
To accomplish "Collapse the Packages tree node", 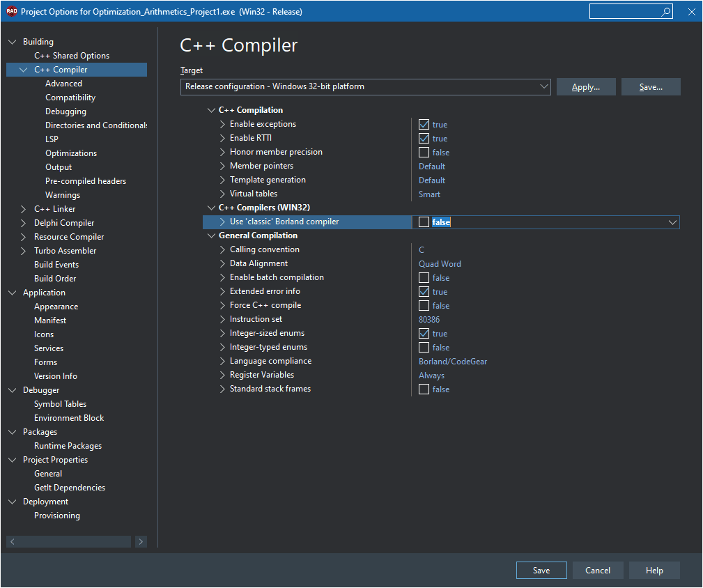I will tap(12, 432).
